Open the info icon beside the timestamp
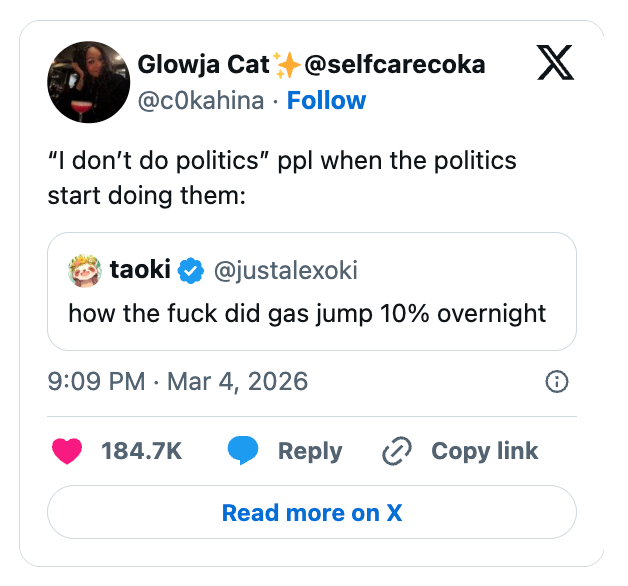The height and width of the screenshot is (586, 628). tap(556, 381)
